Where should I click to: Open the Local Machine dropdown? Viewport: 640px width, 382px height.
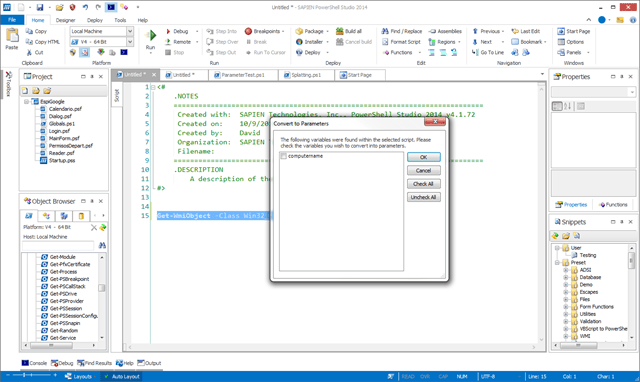[130, 31]
